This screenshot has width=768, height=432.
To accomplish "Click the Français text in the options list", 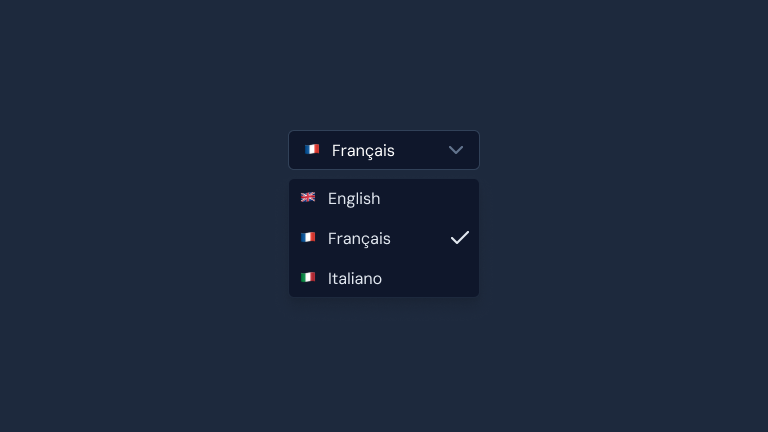I will [359, 238].
